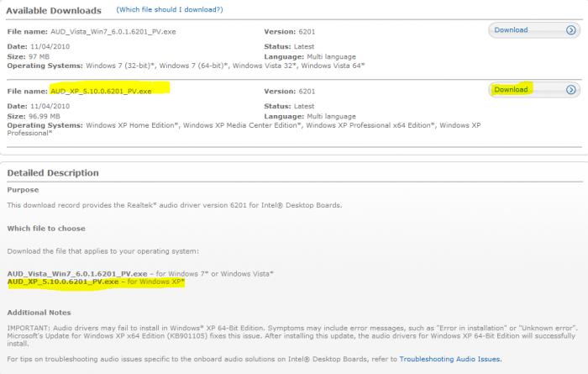Open the 'Which file should I download?' link
This screenshot has width=588, height=374.
170,9
